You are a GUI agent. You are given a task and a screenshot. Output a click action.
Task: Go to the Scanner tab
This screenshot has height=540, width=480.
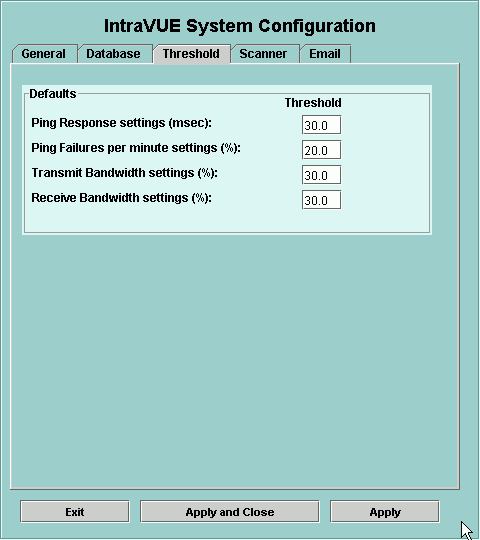pyautogui.click(x=265, y=54)
